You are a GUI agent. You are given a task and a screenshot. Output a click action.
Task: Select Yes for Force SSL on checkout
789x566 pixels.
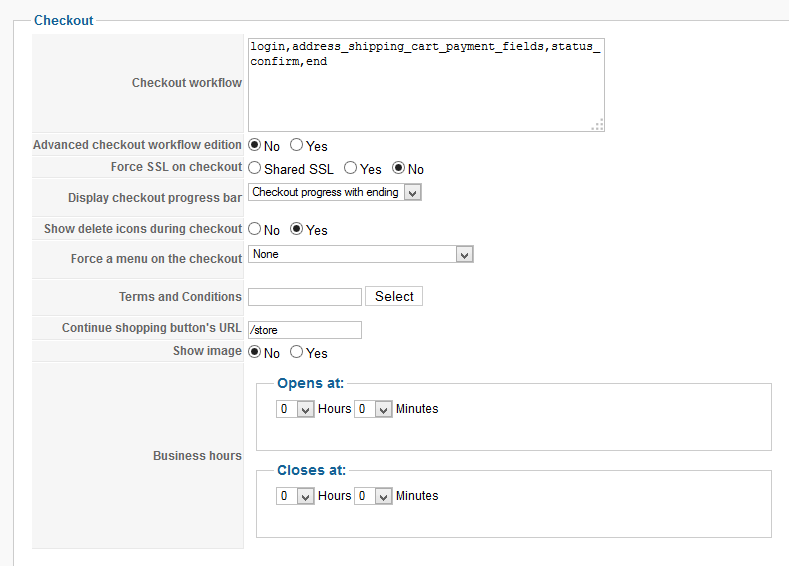(x=351, y=169)
